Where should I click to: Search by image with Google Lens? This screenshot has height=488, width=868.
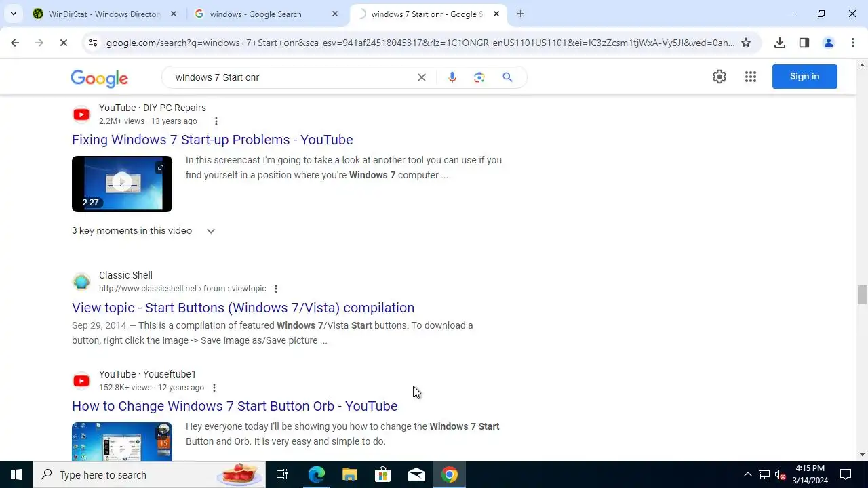[x=479, y=77]
